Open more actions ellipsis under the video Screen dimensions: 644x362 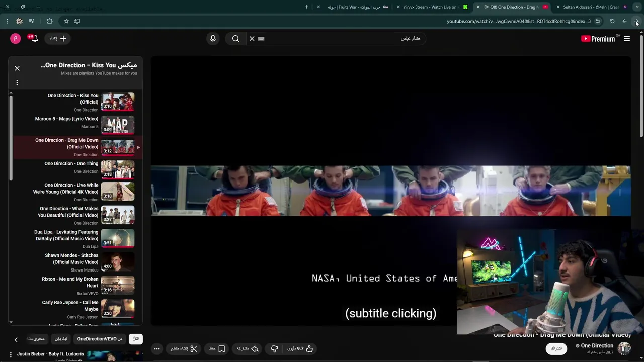157,349
